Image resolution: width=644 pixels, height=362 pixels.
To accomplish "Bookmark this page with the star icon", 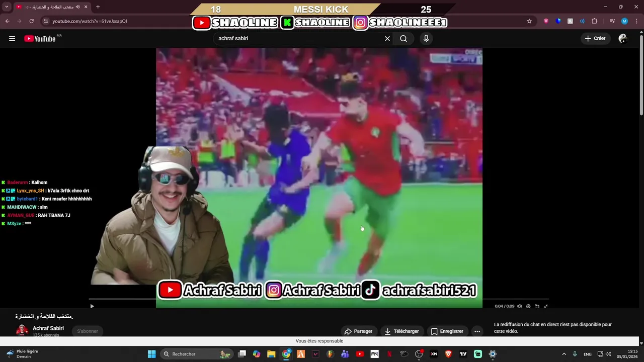I will pyautogui.click(x=529, y=21).
